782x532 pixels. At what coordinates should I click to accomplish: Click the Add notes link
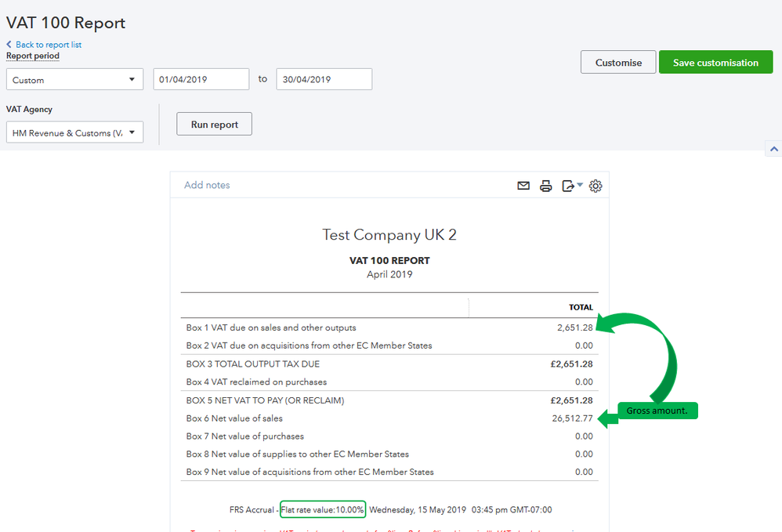pos(207,186)
